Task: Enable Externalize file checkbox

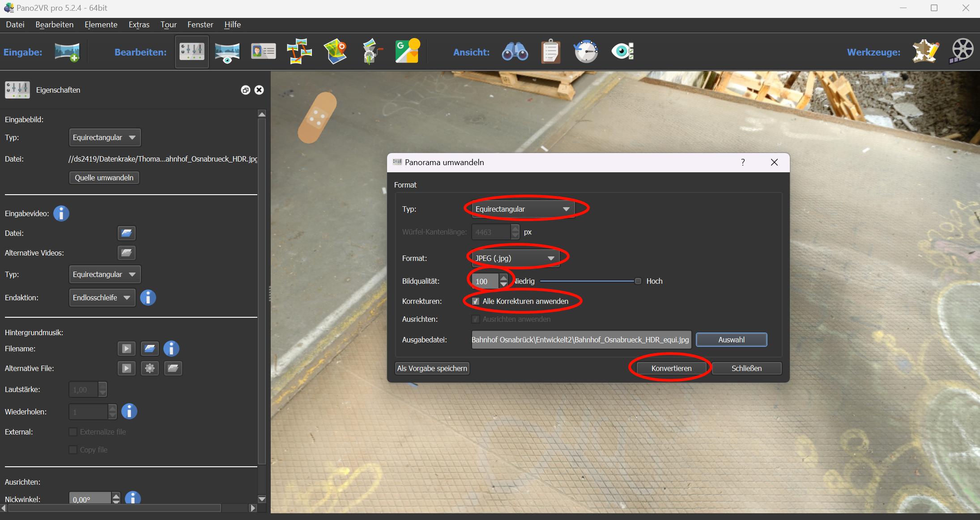Action: [73, 432]
